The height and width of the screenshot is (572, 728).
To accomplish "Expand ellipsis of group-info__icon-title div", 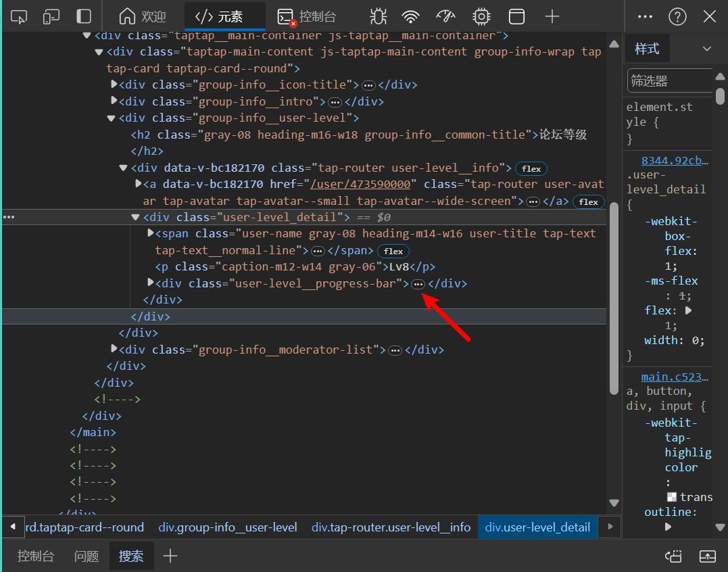I will [x=368, y=85].
